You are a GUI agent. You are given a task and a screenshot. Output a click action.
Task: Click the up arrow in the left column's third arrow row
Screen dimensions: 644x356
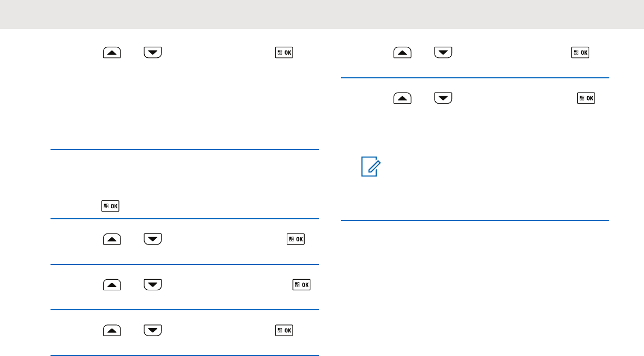(x=112, y=285)
